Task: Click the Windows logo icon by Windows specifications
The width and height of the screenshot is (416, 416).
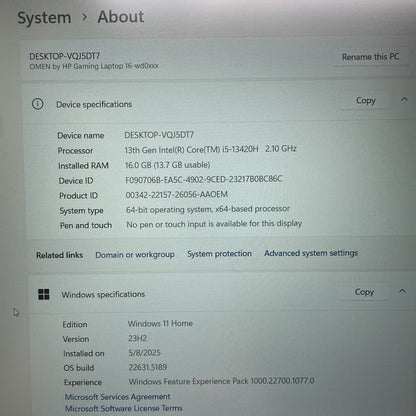Action: point(44,294)
